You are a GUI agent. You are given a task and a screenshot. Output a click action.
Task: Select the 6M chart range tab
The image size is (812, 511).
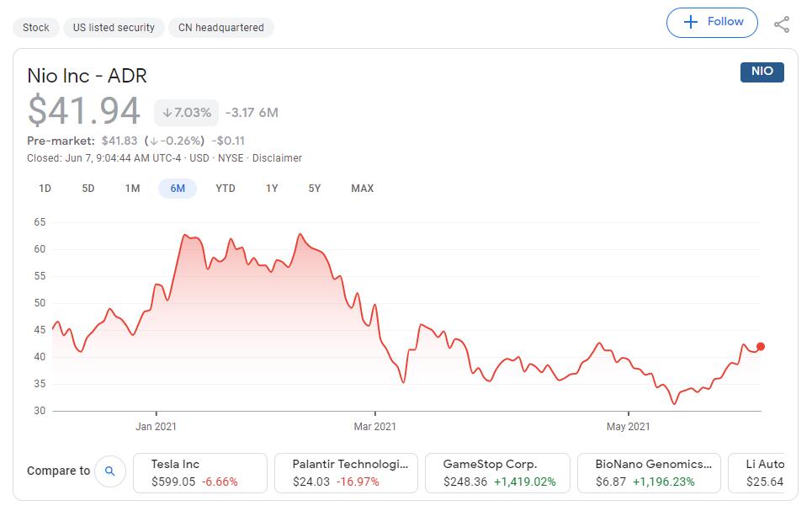tap(178, 189)
